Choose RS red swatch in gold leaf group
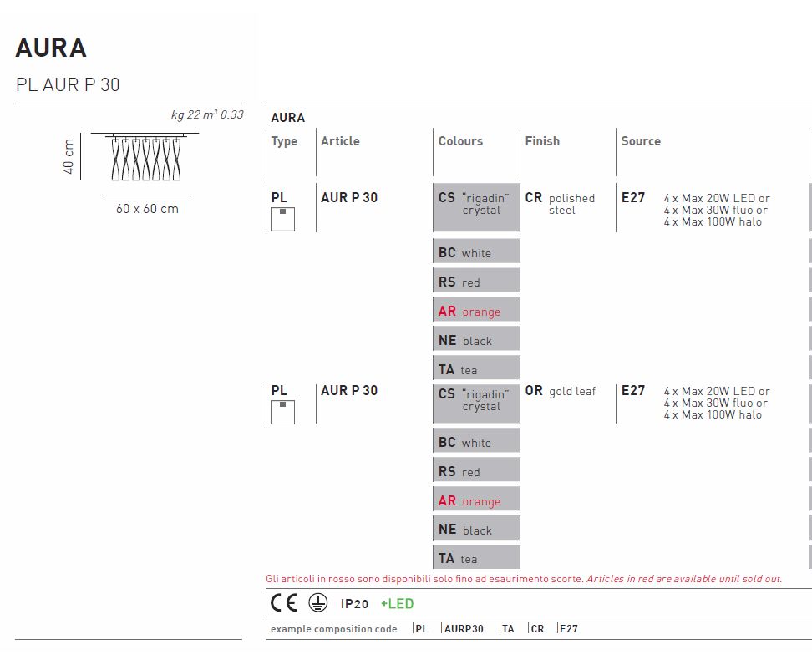The image size is (812, 665). [x=476, y=471]
